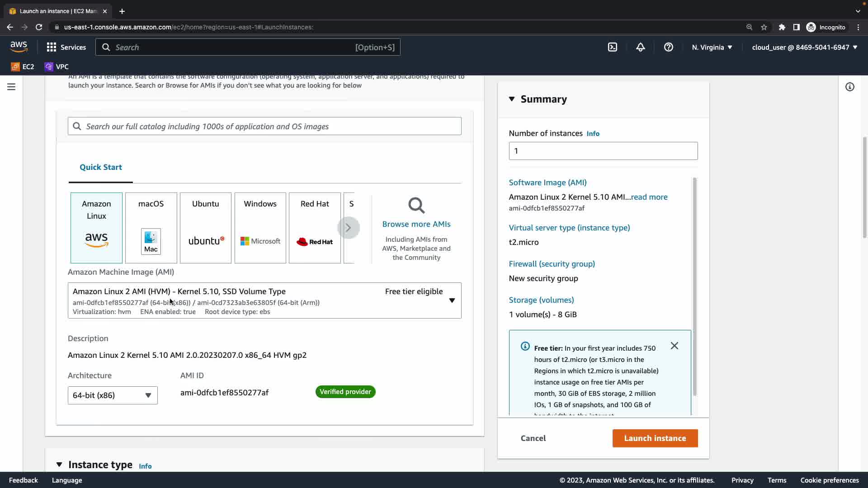Go to AWS console home logo

pyautogui.click(x=19, y=47)
